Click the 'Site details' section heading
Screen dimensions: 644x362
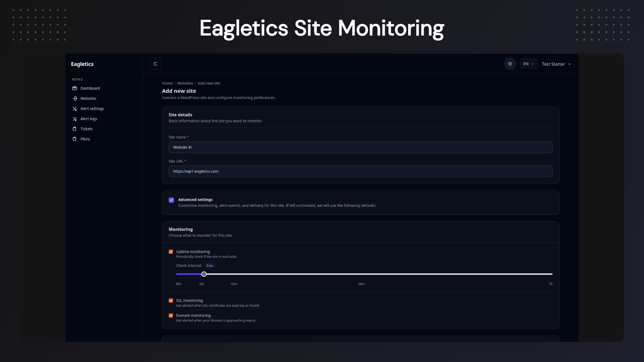pyautogui.click(x=180, y=115)
